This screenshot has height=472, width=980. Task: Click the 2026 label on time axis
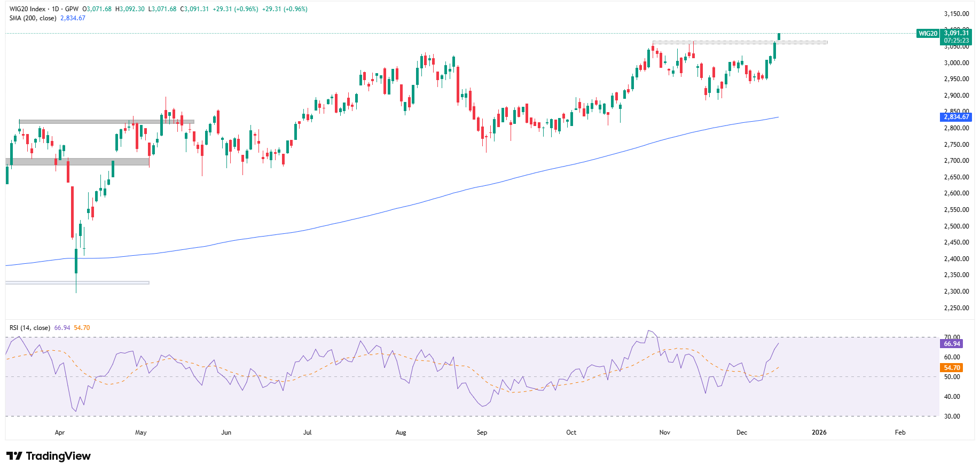click(x=819, y=432)
